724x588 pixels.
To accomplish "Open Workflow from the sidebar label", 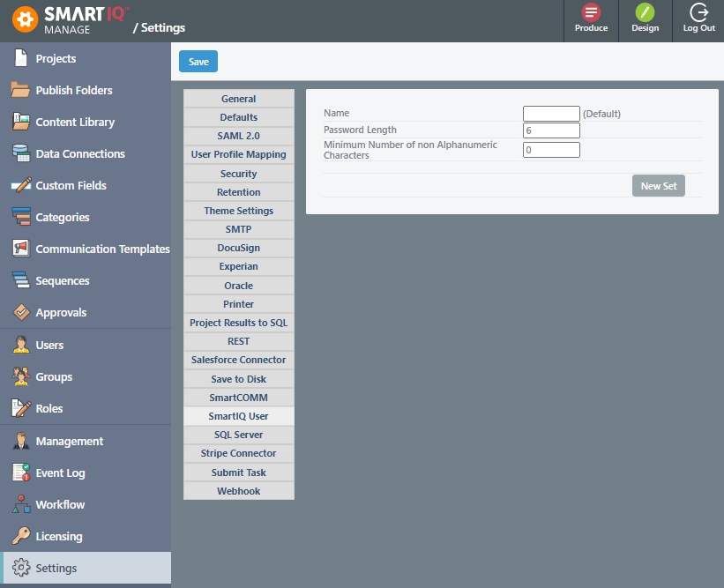I will pos(60,504).
